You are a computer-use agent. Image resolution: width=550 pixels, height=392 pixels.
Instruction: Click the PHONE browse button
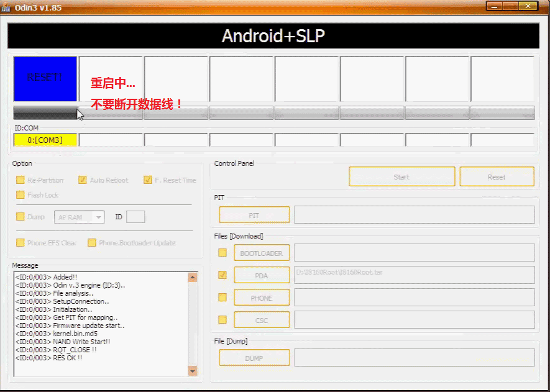click(262, 298)
